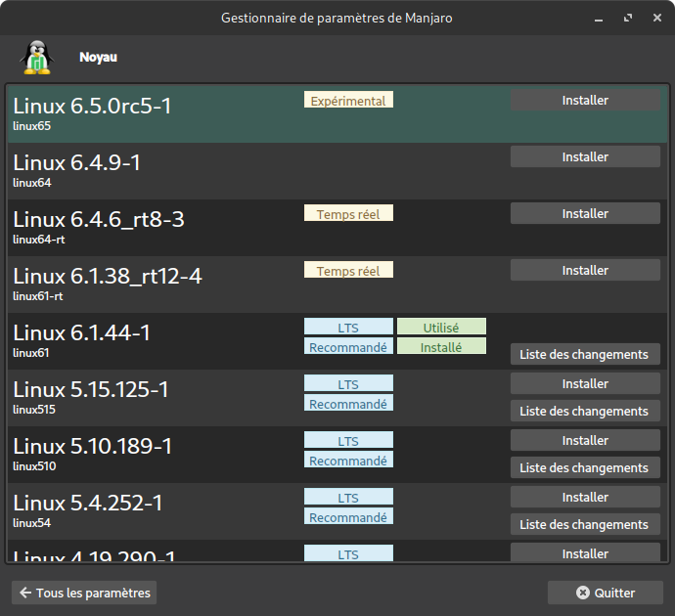Viewport: 675px width, 616px height.
Task: Install the Linux 4.19.290-1 kernel
Action: [585, 552]
